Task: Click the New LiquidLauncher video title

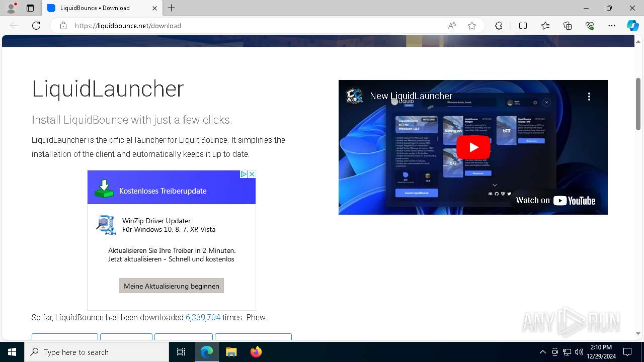Action: (x=411, y=96)
